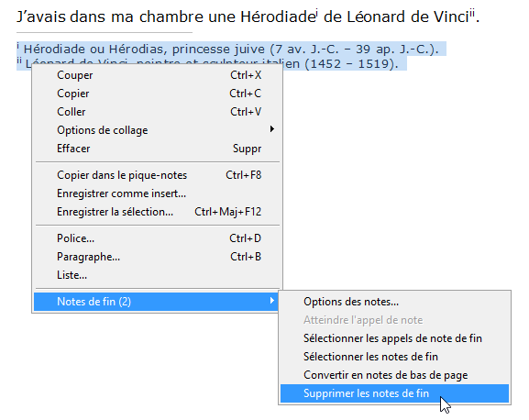Image resolution: width=529 pixels, height=420 pixels.
Task: Click Supprimer les notes de fin
Action: point(394,393)
